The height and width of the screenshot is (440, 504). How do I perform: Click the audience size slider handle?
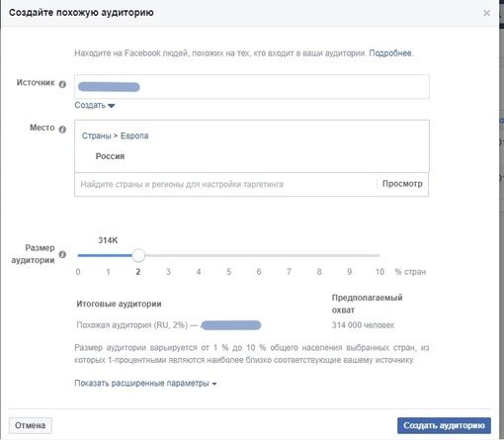point(138,255)
